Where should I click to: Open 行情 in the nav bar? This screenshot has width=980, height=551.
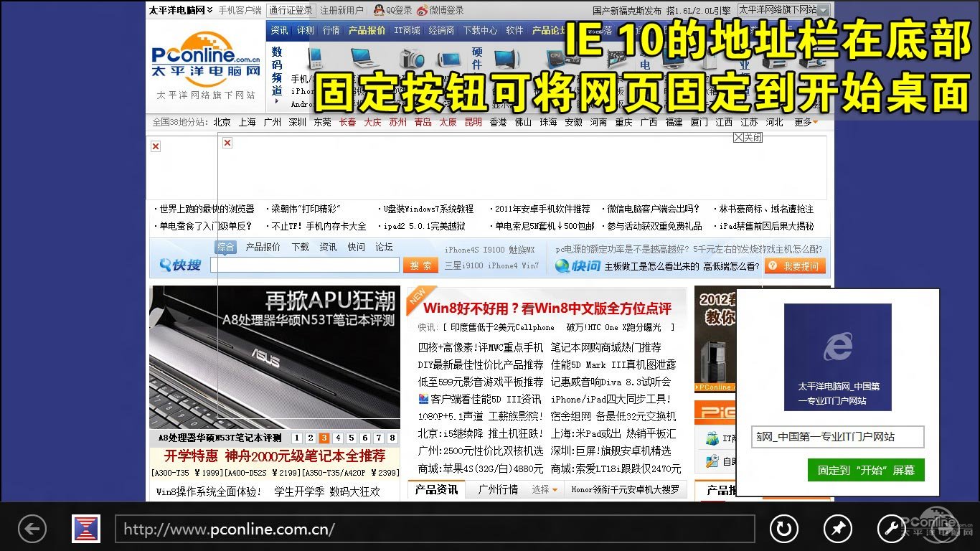(331, 30)
